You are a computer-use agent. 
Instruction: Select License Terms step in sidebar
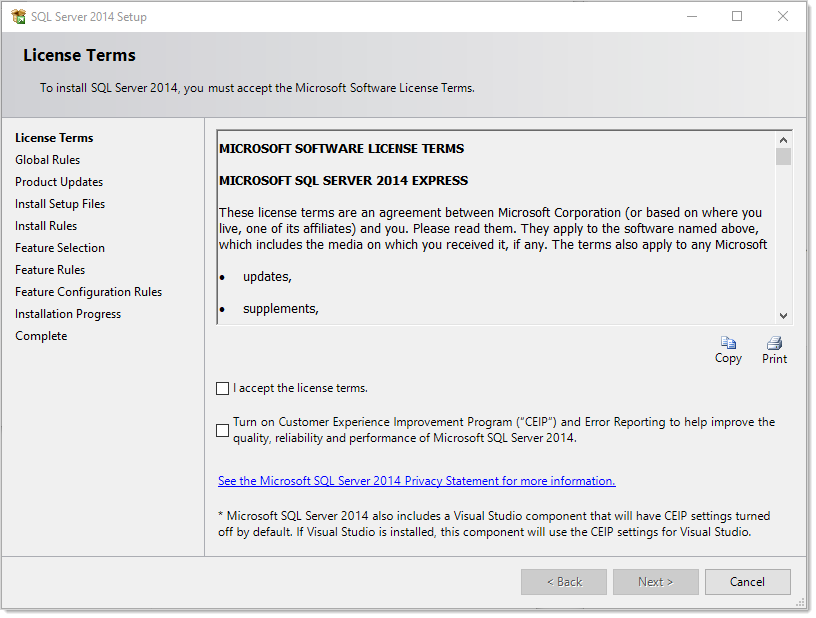pyautogui.click(x=54, y=138)
